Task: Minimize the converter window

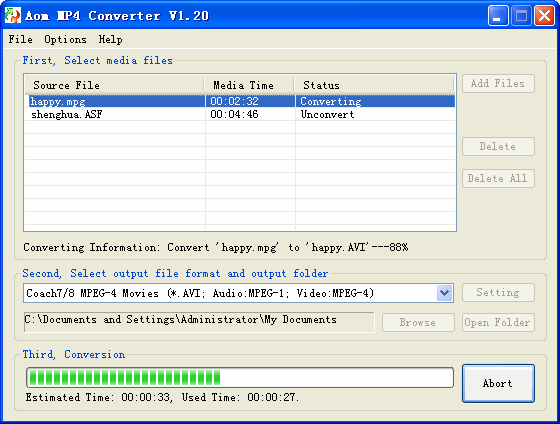Action: 498,16
